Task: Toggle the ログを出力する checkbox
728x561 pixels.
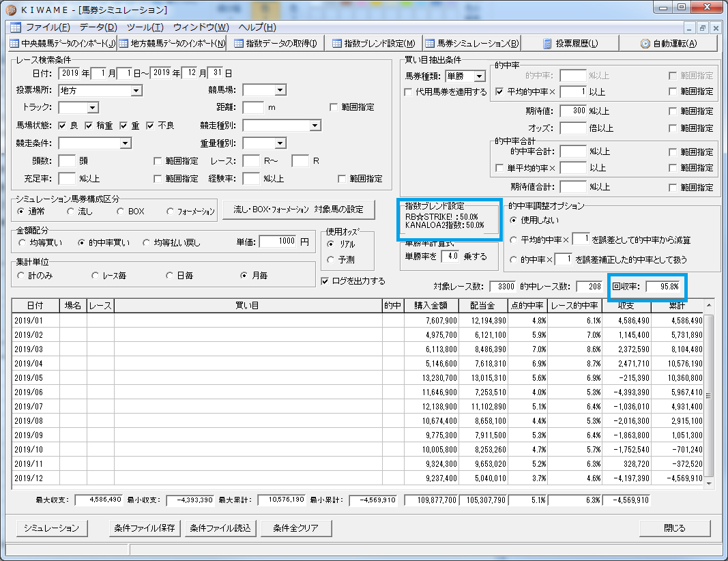Action: 325,281
